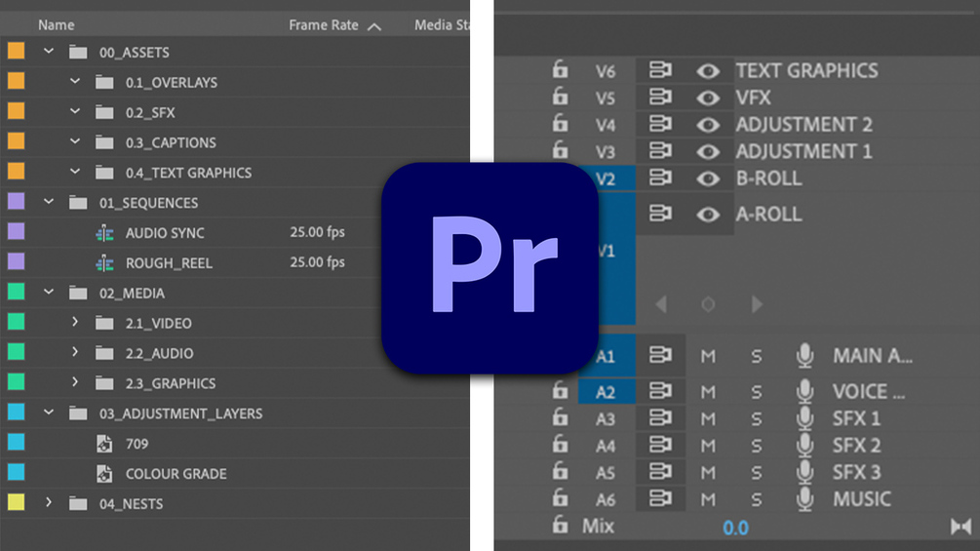Target the A1 audio track
Screen dimensions: 980x551
(607, 356)
